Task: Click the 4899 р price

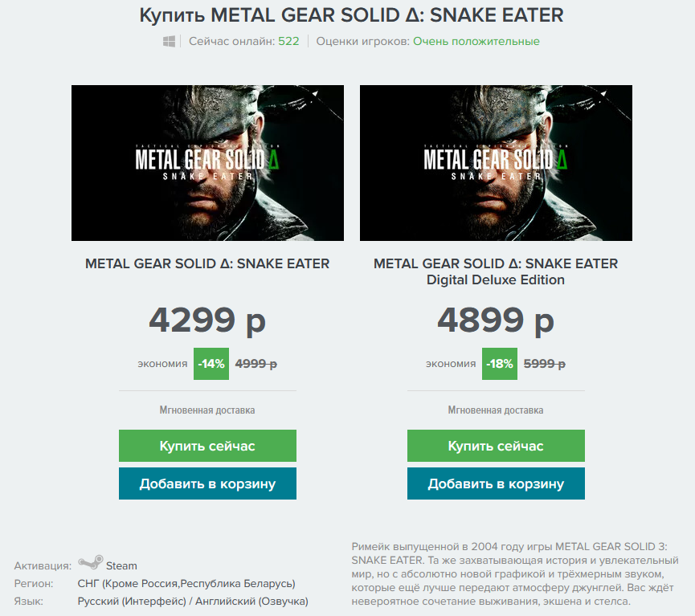Action: click(x=496, y=320)
